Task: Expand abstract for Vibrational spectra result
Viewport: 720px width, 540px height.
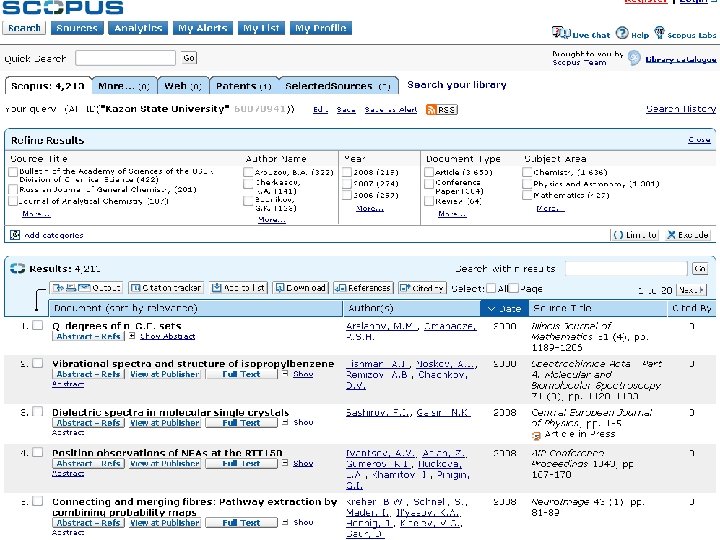Action: pyautogui.click(x=285, y=374)
